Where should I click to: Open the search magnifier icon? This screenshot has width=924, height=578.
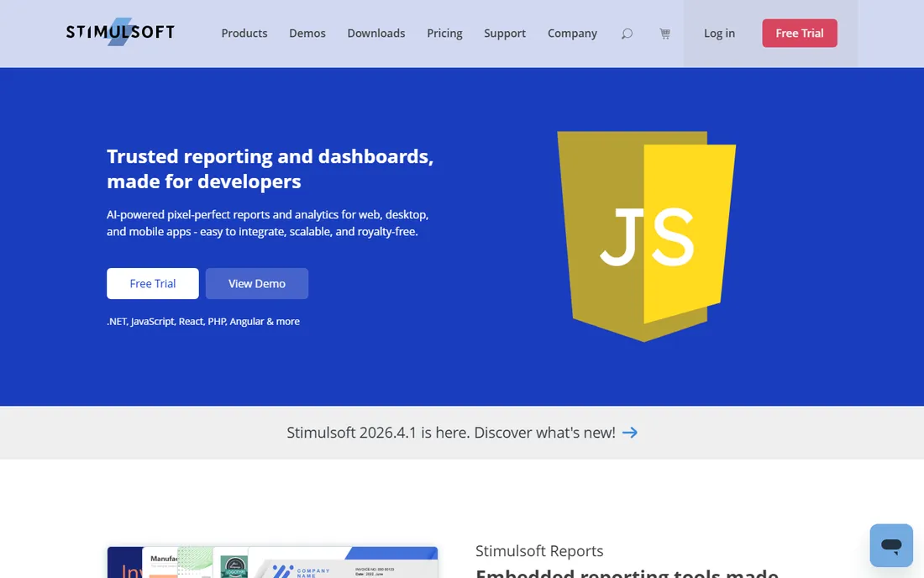627,34
